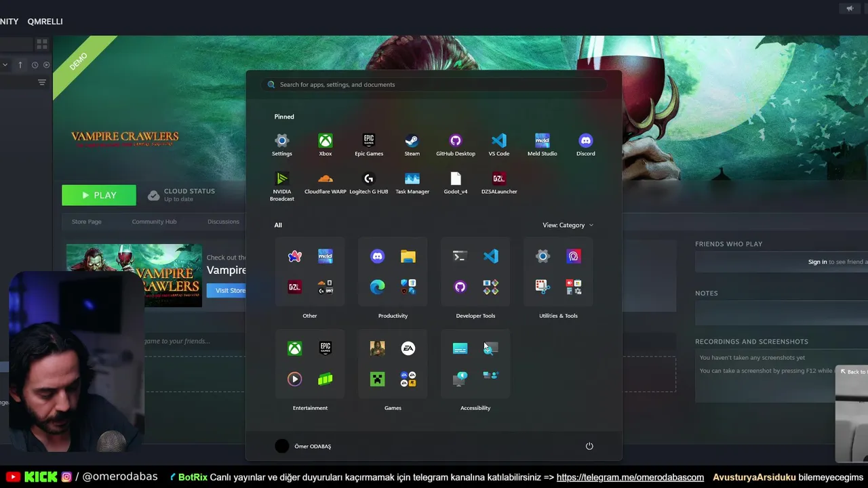Open Microsoft Edge in the Productivity category

tap(378, 287)
